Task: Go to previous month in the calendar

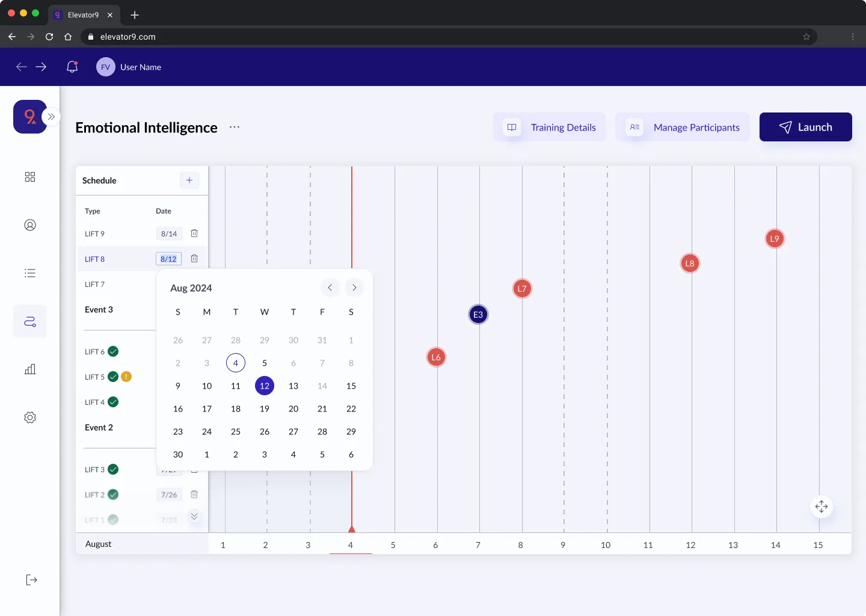Action: (330, 288)
